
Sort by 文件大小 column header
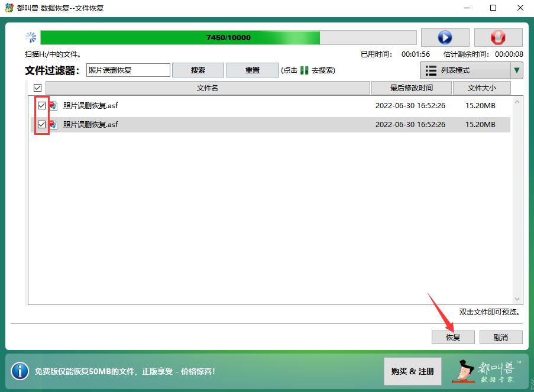tap(481, 88)
